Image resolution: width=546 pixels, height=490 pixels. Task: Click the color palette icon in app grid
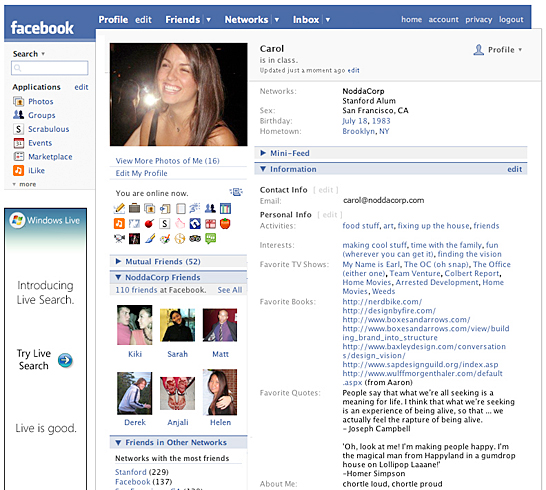(165, 239)
